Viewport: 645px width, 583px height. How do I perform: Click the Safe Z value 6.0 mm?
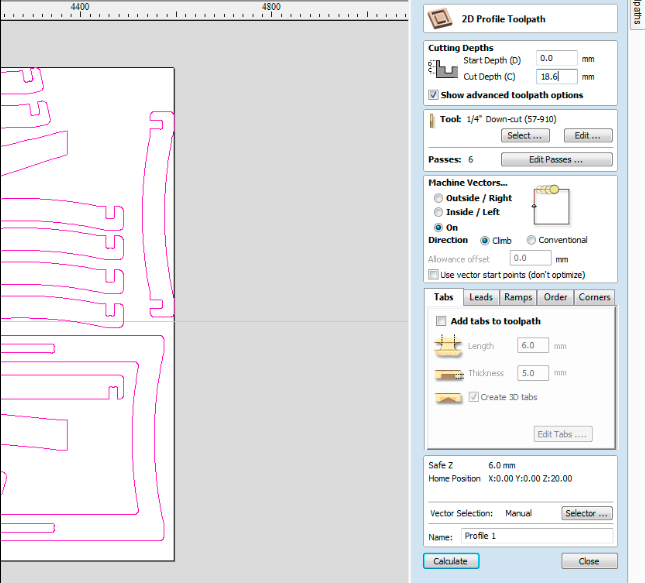(502, 466)
